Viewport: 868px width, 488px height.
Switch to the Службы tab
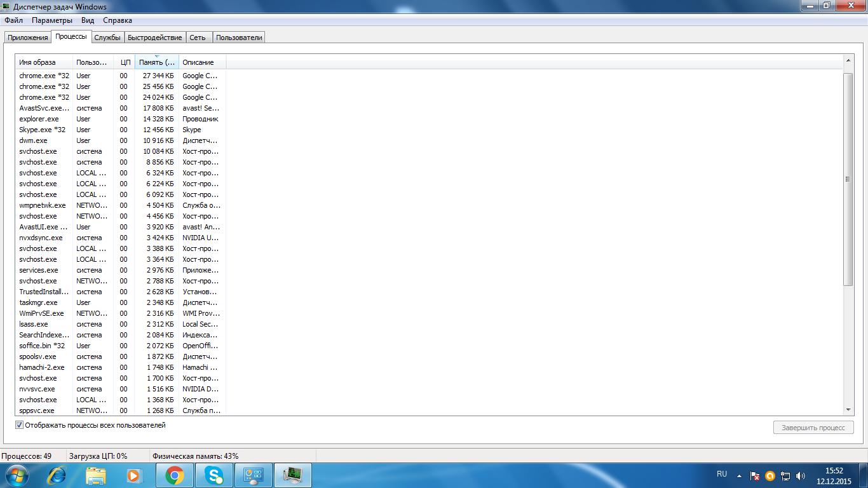coord(107,37)
